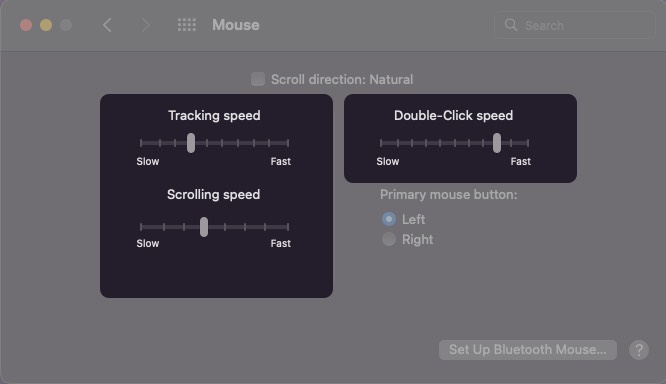666x384 pixels.
Task: Show all preferences grid icon
Action: [x=187, y=25]
